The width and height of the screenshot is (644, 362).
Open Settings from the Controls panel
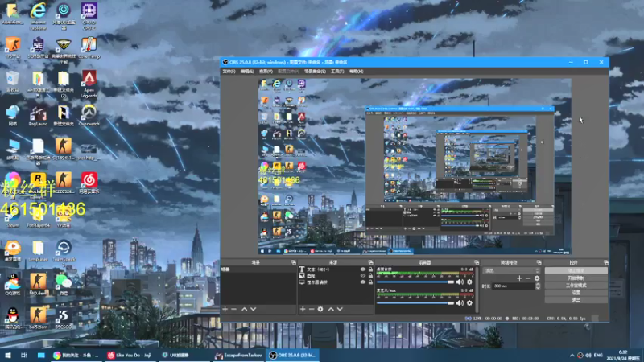tap(576, 293)
